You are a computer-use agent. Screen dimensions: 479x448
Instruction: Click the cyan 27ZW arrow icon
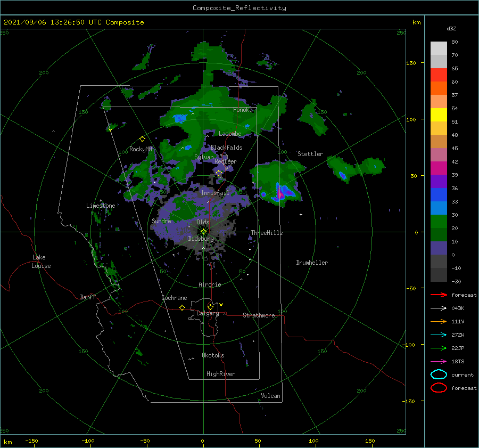click(x=439, y=335)
